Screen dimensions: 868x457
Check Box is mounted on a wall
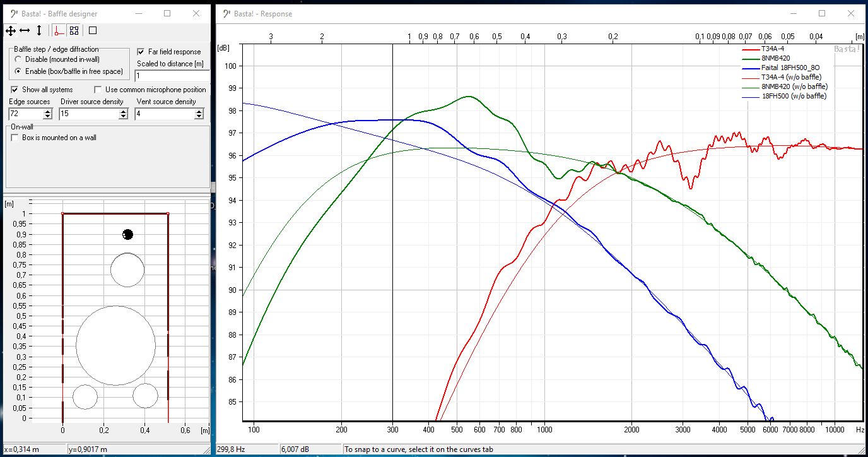(x=15, y=138)
